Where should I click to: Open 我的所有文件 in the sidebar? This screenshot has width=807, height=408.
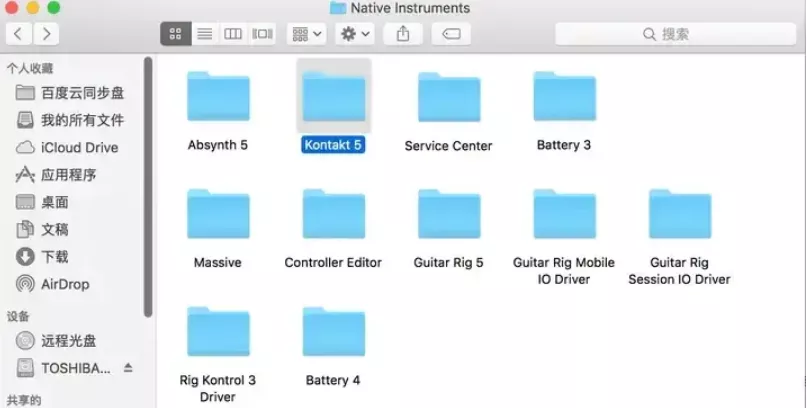[x=70, y=120]
